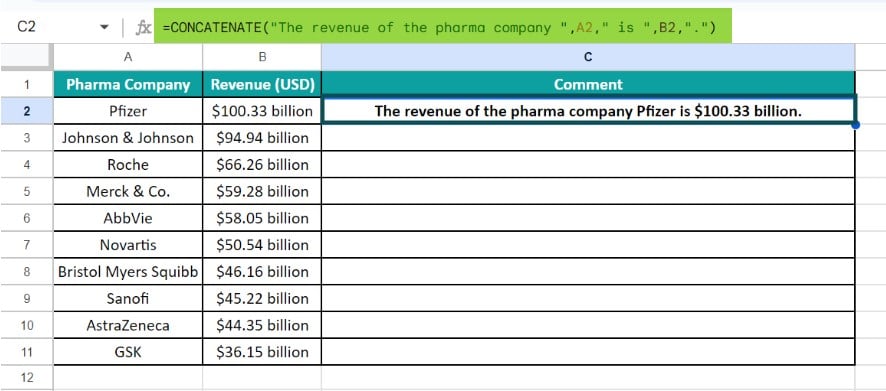
Task: Select the Bristol Myers Squibb cell
Action: pyautogui.click(x=128, y=272)
